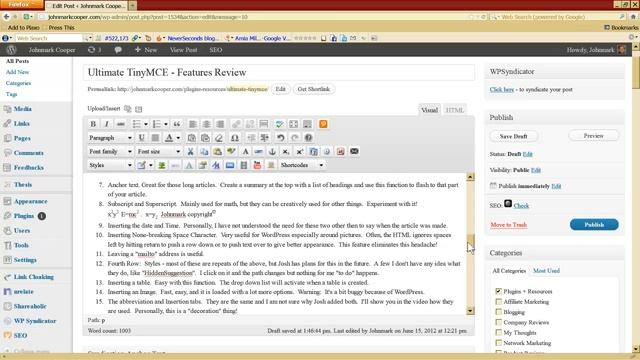
Task: Click the Get Shortlink button
Action: click(x=313, y=89)
